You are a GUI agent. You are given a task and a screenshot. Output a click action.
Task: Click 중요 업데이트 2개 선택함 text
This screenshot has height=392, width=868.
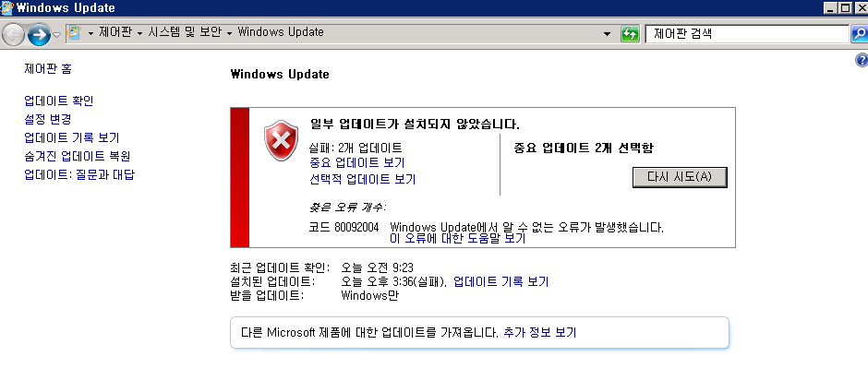point(584,148)
